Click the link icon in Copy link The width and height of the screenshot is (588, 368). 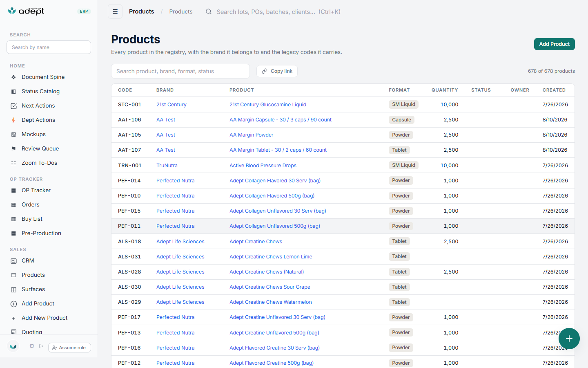tap(265, 71)
